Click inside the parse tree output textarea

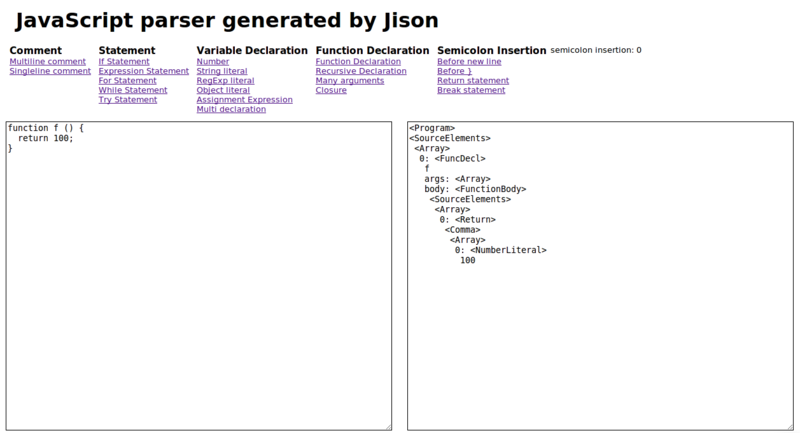601,276
